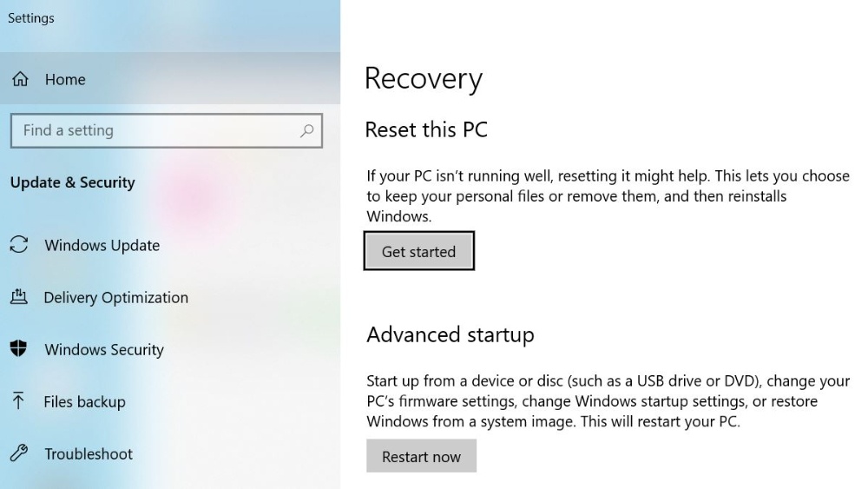The height and width of the screenshot is (489, 868).
Task: Select Windows Update in the sidebar
Action: pyautogui.click(x=102, y=245)
